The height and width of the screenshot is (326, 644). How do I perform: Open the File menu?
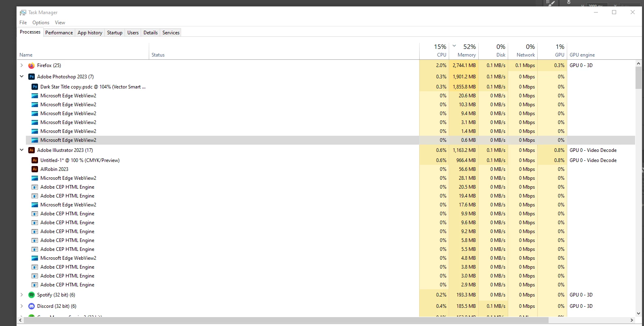click(x=23, y=23)
